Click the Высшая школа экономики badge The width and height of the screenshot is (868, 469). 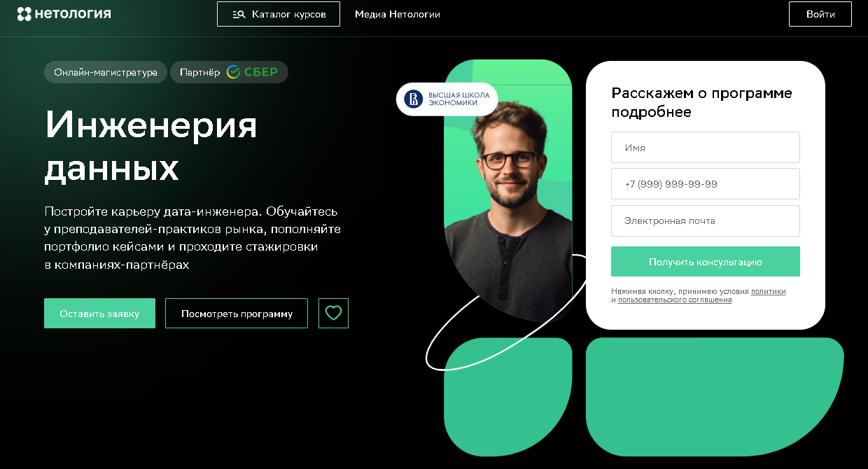(447, 99)
